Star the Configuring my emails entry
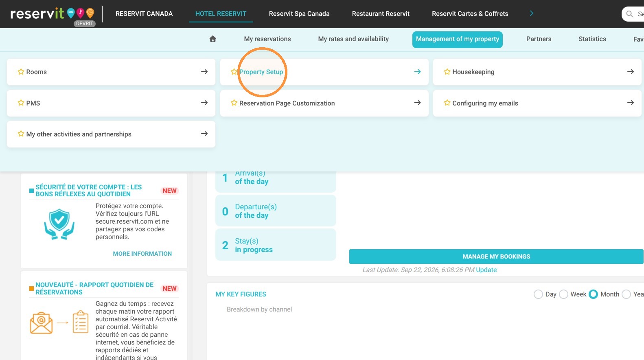Viewport: 644px width, 360px height. 447,103
